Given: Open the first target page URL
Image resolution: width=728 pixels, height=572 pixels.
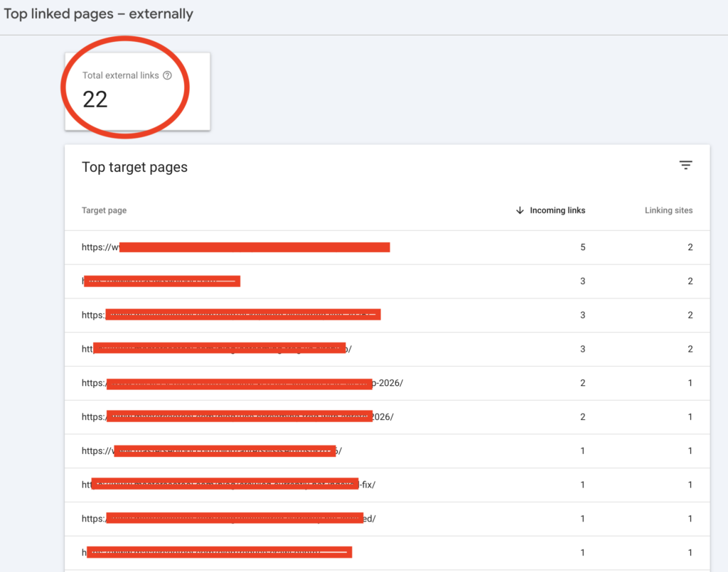Looking at the screenshot, I should (235, 247).
